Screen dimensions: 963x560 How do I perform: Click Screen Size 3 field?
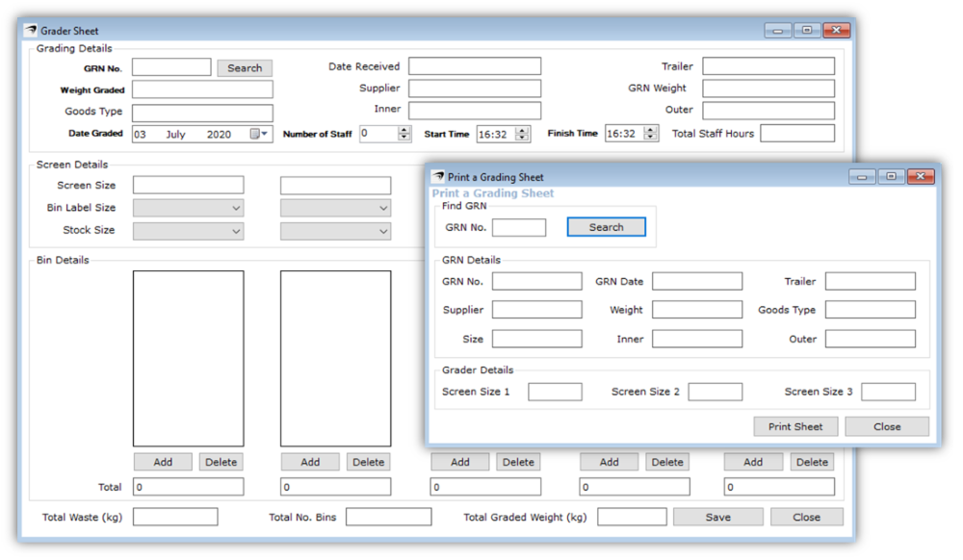pos(888,392)
